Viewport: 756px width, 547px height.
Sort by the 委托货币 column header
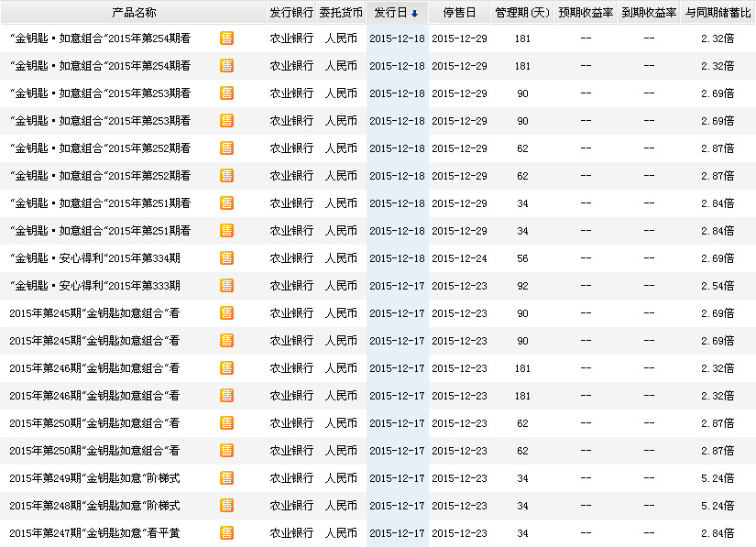[x=341, y=13]
